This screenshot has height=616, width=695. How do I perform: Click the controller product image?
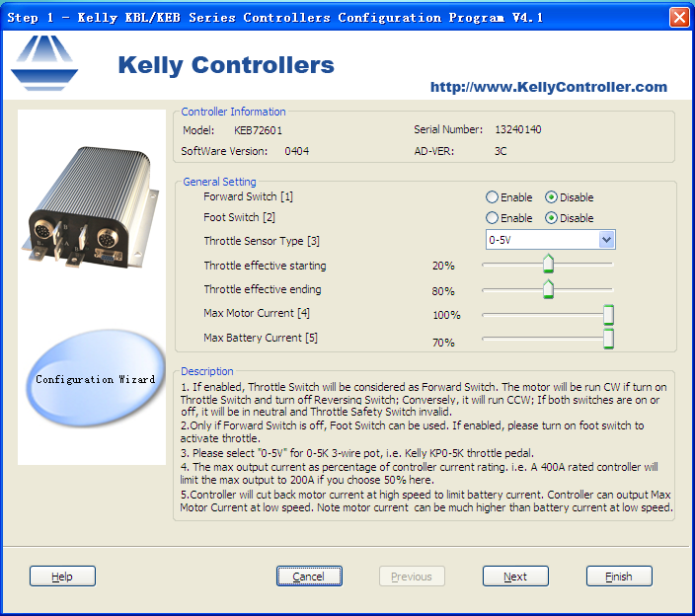93,202
